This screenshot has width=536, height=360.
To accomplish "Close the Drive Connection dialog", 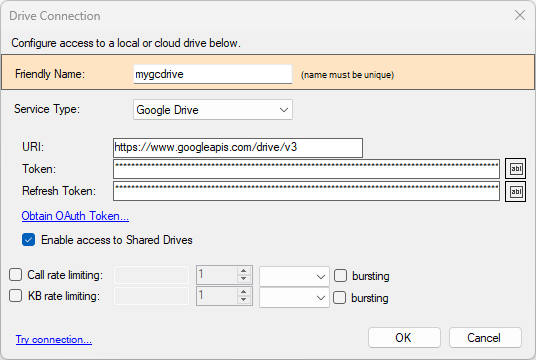I will [x=520, y=15].
